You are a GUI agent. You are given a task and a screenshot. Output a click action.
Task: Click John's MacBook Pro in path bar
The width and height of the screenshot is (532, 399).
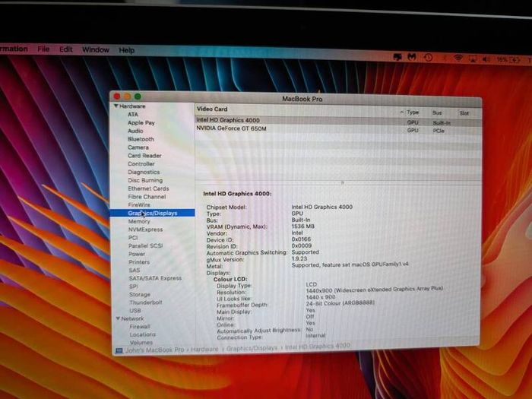[155, 350]
